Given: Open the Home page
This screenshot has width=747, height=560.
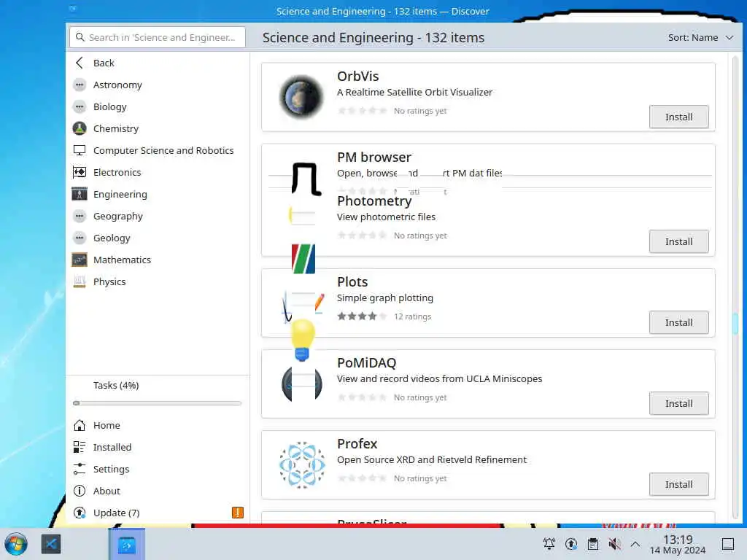Looking at the screenshot, I should coord(158,425).
